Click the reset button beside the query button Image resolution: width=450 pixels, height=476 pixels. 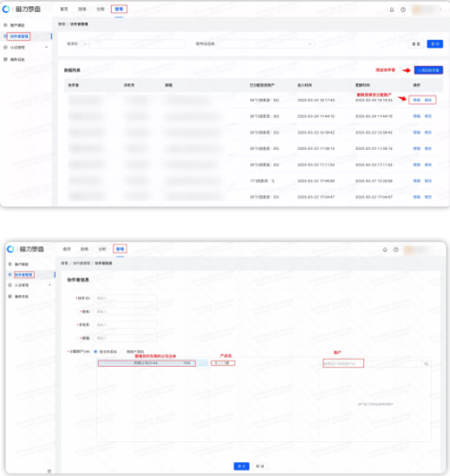coord(416,44)
